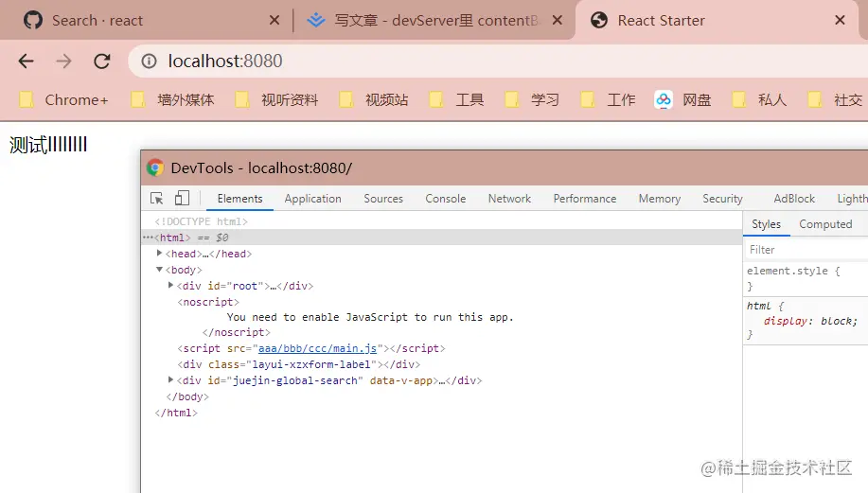Open the Performance panel tab

click(585, 199)
